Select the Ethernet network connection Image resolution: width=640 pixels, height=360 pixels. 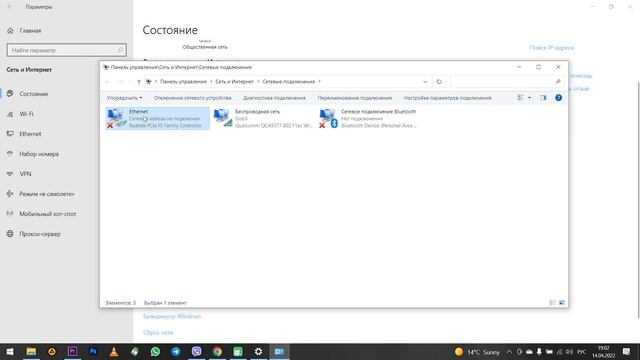point(158,118)
